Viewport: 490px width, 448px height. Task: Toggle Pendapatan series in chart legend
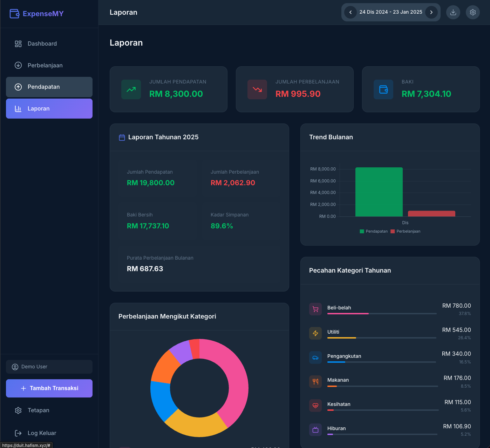(374, 232)
